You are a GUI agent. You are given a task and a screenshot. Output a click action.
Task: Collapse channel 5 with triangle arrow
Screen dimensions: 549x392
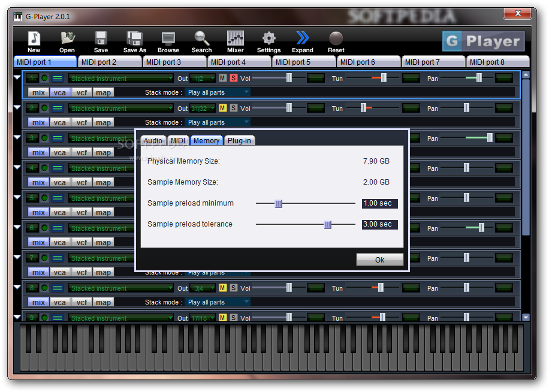pos(17,197)
